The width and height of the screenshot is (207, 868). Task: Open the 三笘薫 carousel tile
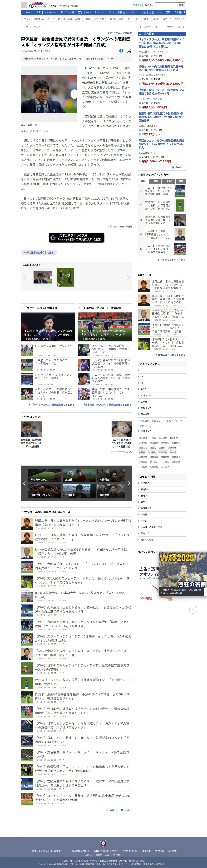tap(79, 475)
